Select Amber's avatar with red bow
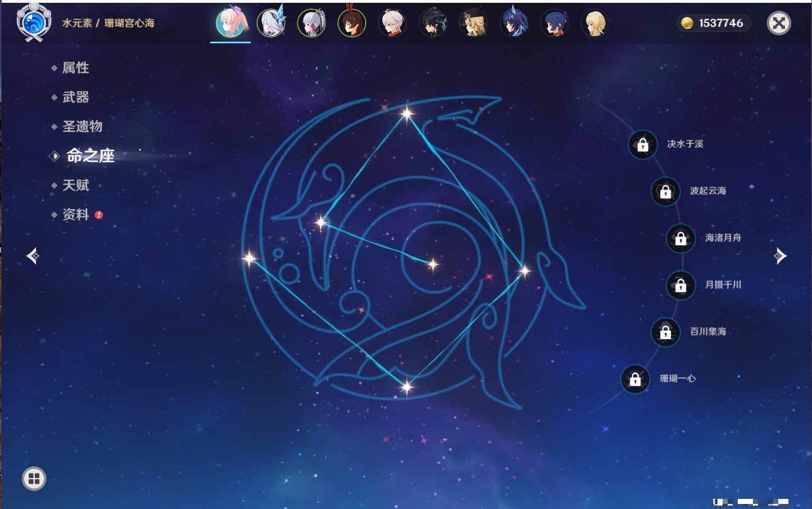Screen dimensions: 812x509 (352, 23)
